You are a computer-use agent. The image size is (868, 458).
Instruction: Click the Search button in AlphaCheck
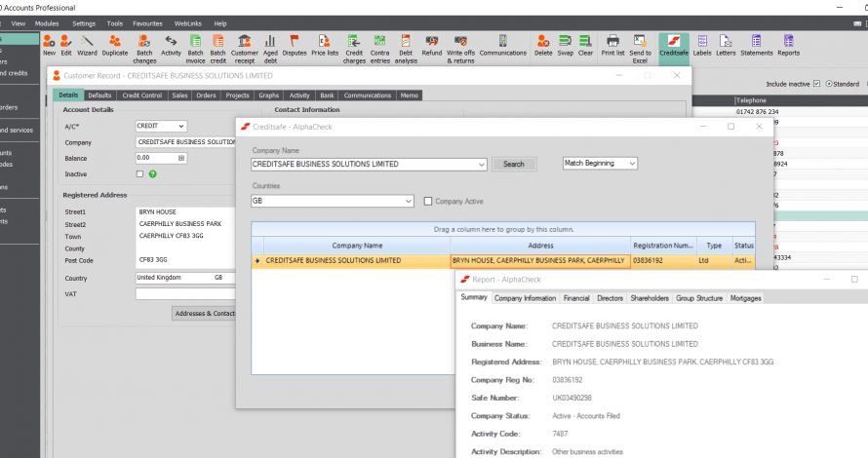coord(514,165)
